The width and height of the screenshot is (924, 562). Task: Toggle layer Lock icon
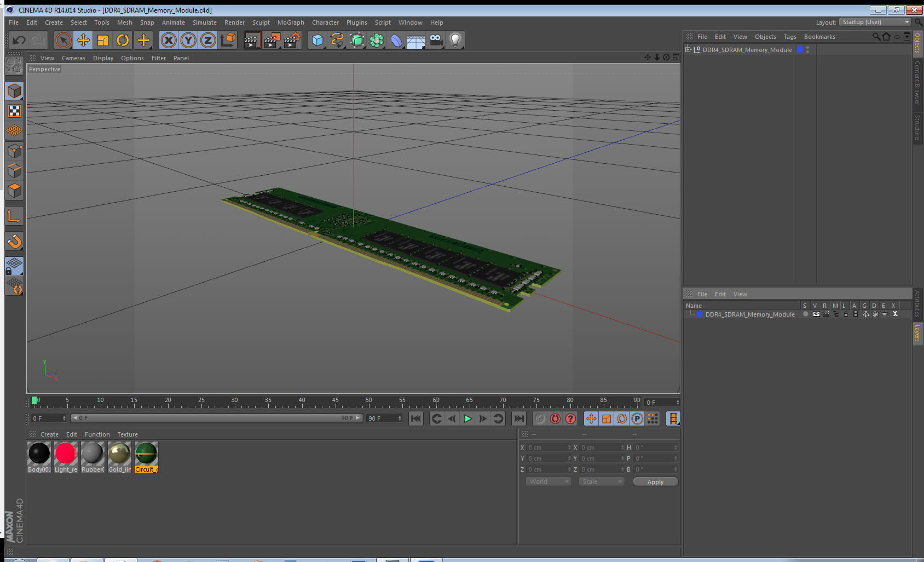(x=846, y=314)
